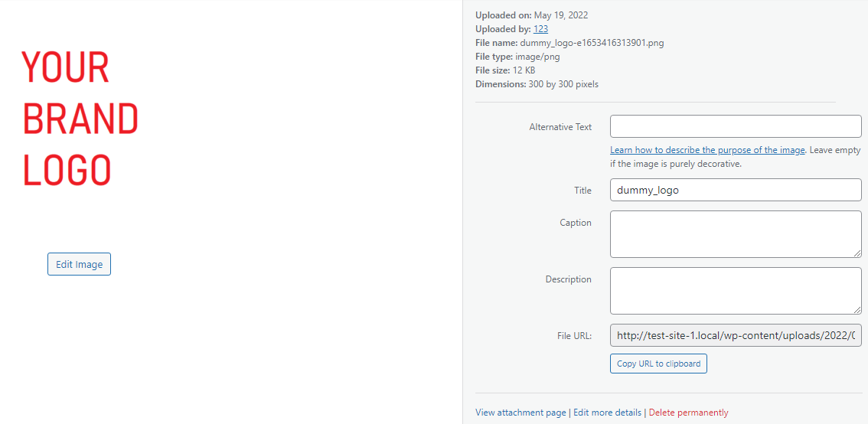The image size is (868, 424).
Task: Open View attachment page link
Action: coord(520,413)
